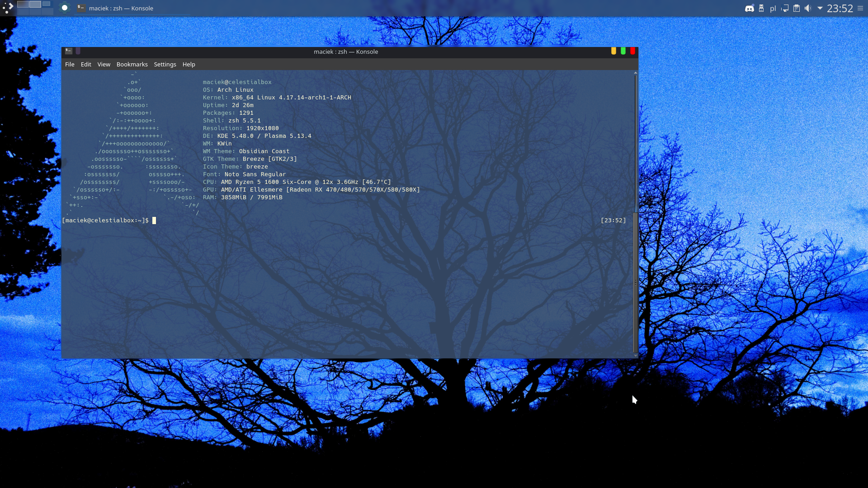Click the Kernel '4.17.14-arch1-1-ARCH' text
This screenshot has width=868, height=488.
coord(315,98)
